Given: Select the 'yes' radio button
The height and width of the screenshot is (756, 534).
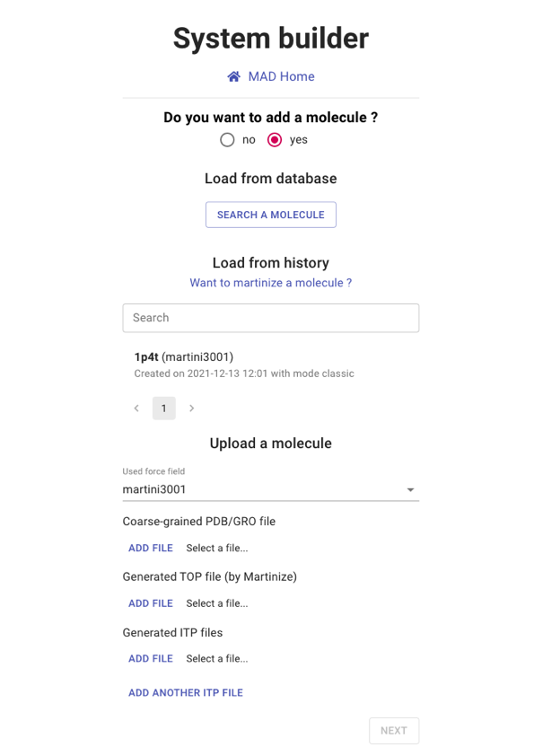Looking at the screenshot, I should click(275, 140).
